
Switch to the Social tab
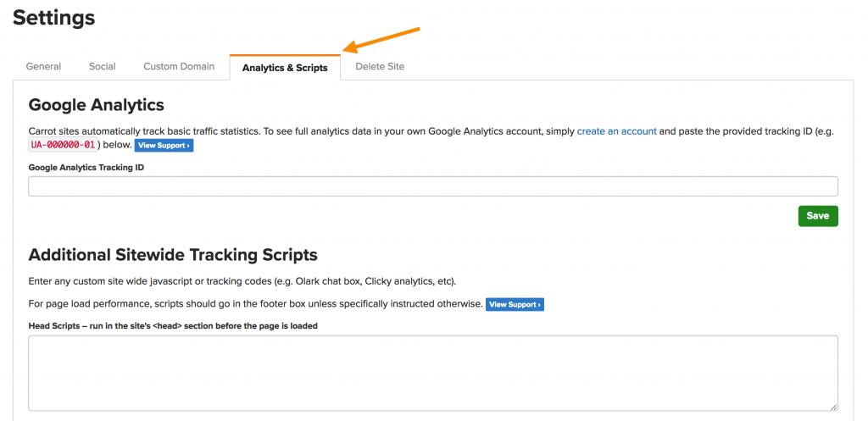pyautogui.click(x=103, y=66)
